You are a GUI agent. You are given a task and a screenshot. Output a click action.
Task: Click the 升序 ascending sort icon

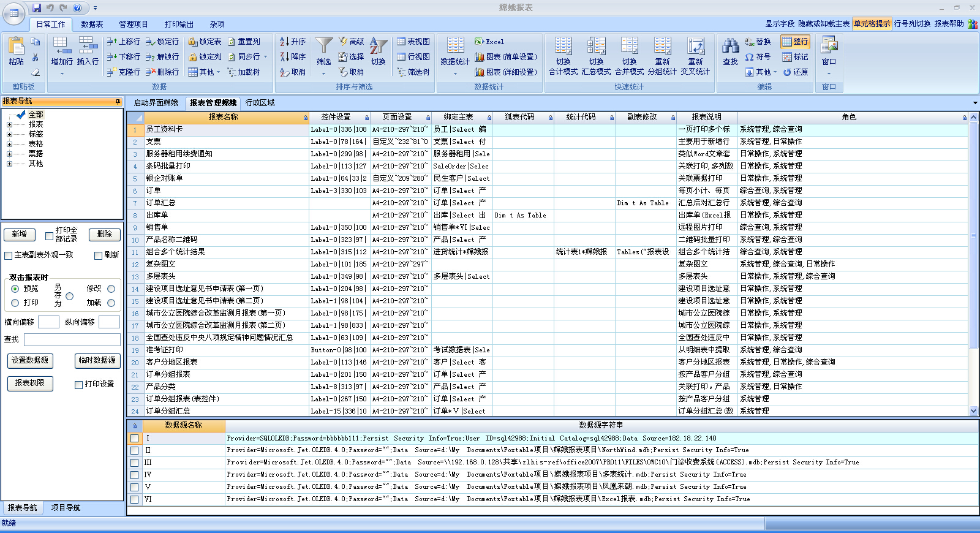pyautogui.click(x=285, y=42)
